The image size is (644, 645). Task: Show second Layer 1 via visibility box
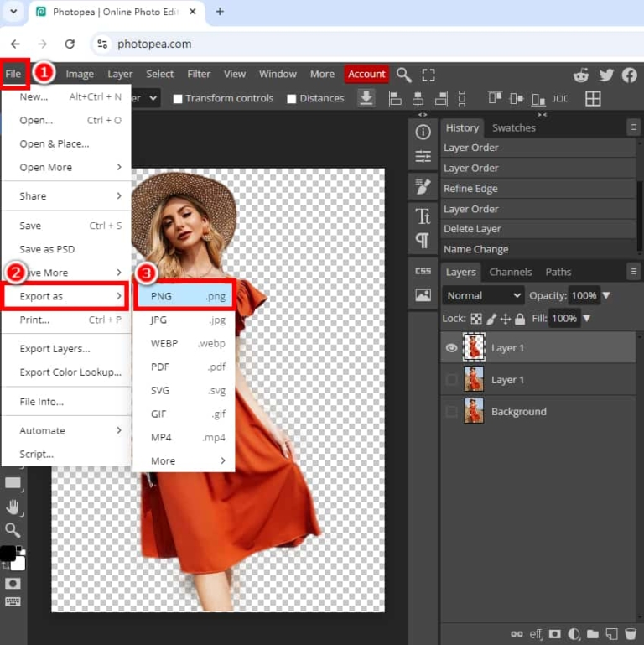[451, 379]
